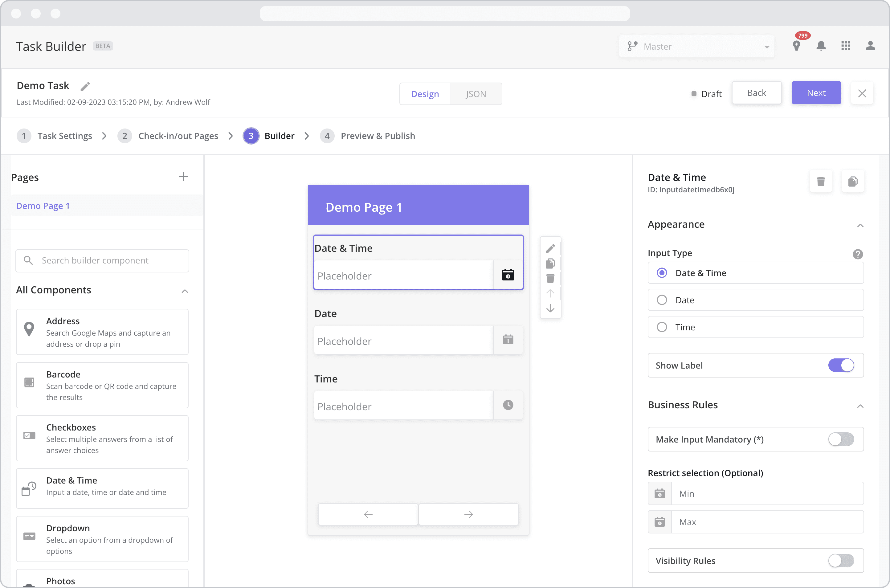
Task: Go to step 4 Preview & Publish
Action: (368, 136)
